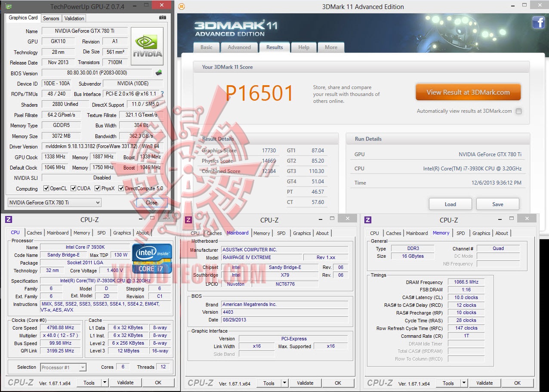Click the Driver Version field in GPU-Z
549x392 pixels.
click(102, 146)
